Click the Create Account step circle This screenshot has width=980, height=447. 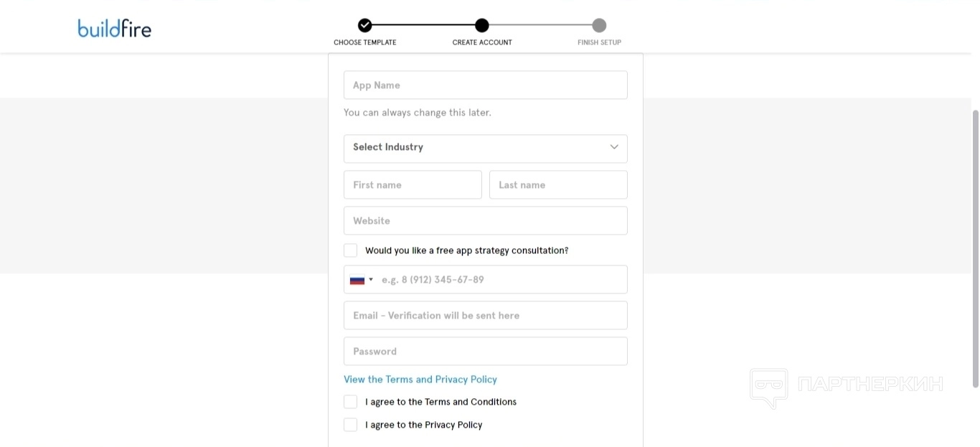point(482,26)
